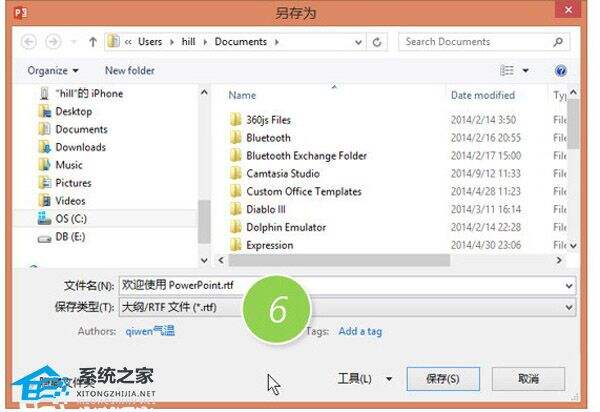This screenshot has height=412, width=600.
Task: Click the change view icon
Action: 507,71
